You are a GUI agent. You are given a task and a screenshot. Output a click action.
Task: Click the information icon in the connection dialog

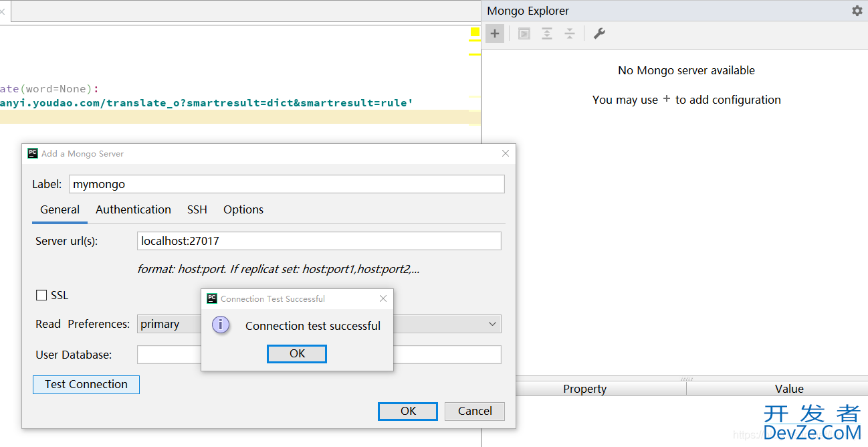pos(221,325)
